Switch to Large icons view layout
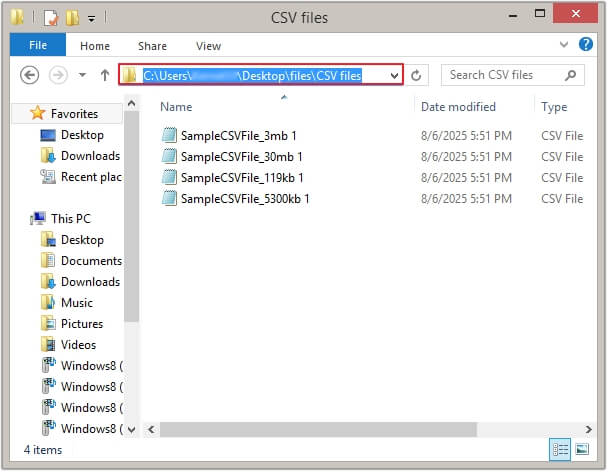This screenshot has width=608, height=472. [582, 450]
